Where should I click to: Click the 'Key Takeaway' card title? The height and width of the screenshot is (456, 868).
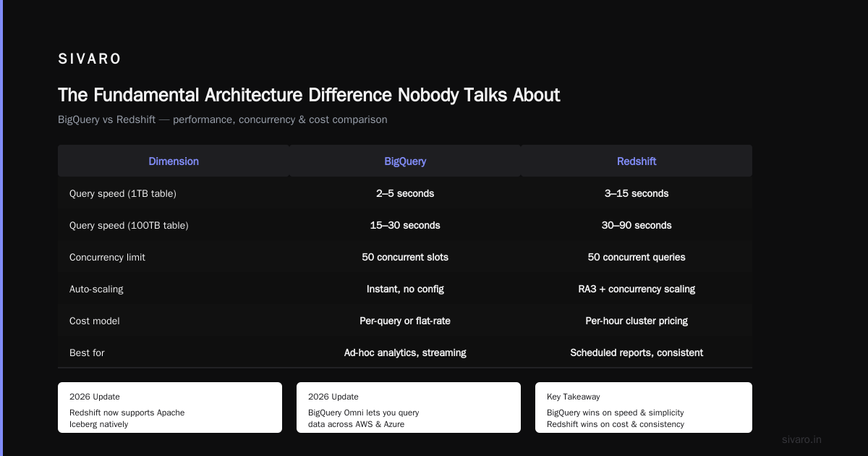574,397
